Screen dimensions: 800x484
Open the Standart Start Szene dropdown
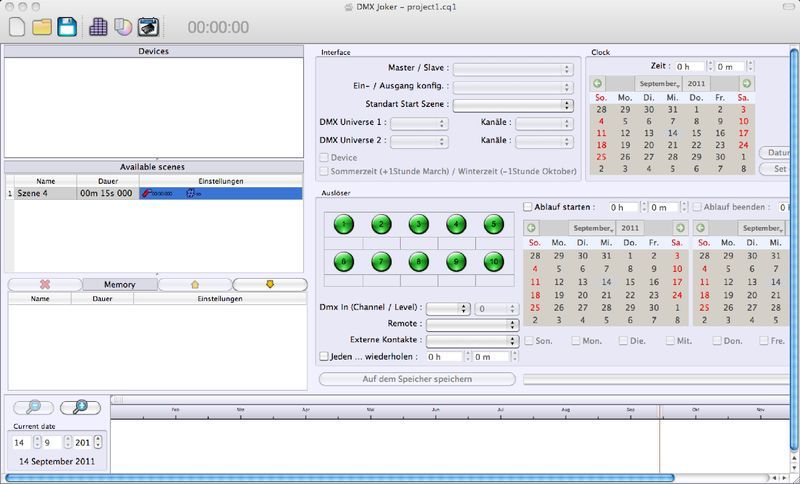coord(513,105)
